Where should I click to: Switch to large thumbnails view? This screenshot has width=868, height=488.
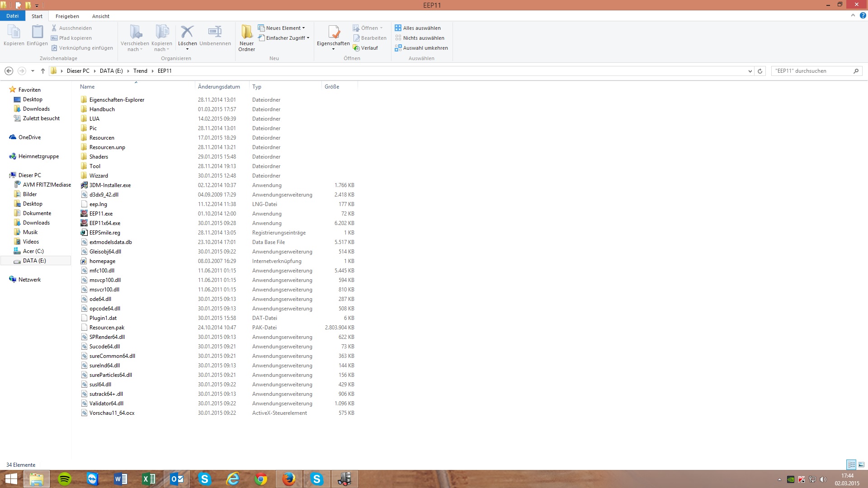861,465
